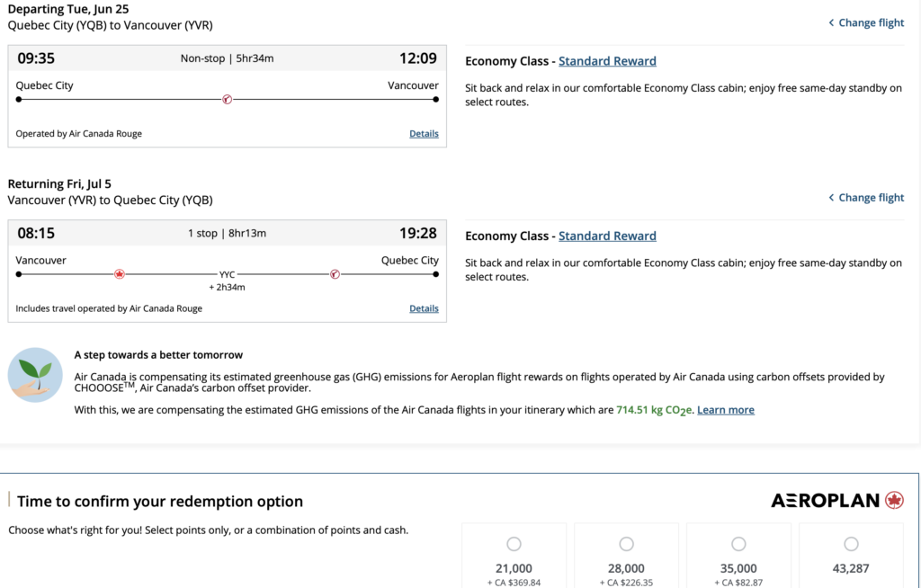The height and width of the screenshot is (588, 921).
Task: Open Standard Reward info for the departing flight
Action: click(x=607, y=61)
